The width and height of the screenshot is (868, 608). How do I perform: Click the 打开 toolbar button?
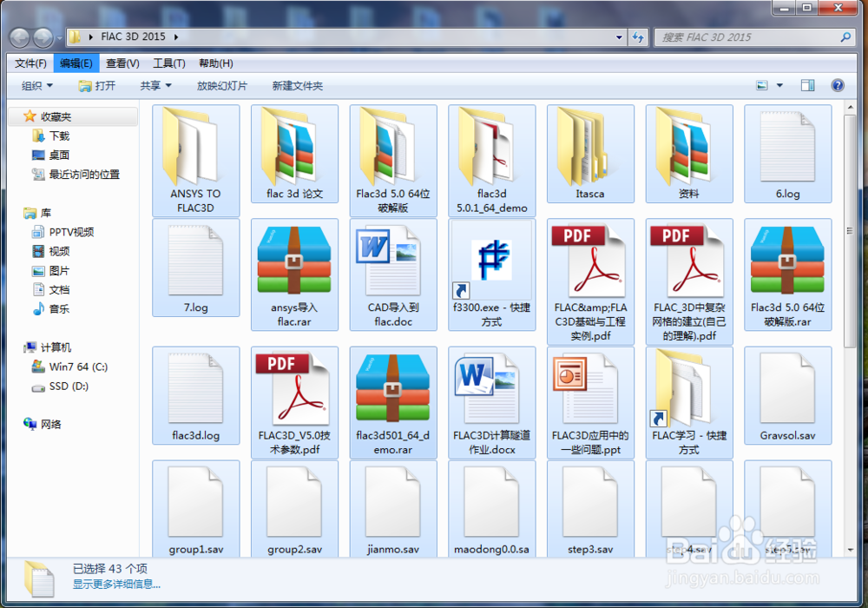(97, 86)
